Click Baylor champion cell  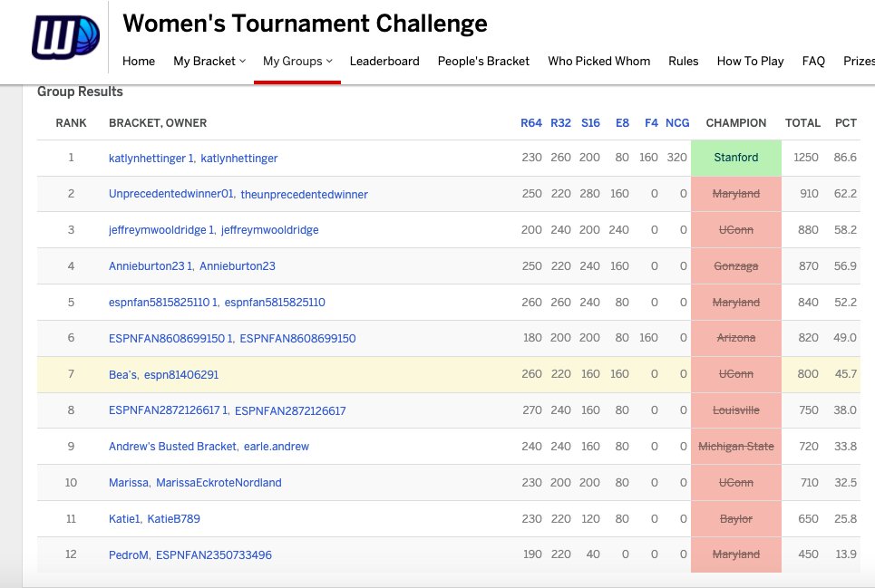tap(736, 519)
